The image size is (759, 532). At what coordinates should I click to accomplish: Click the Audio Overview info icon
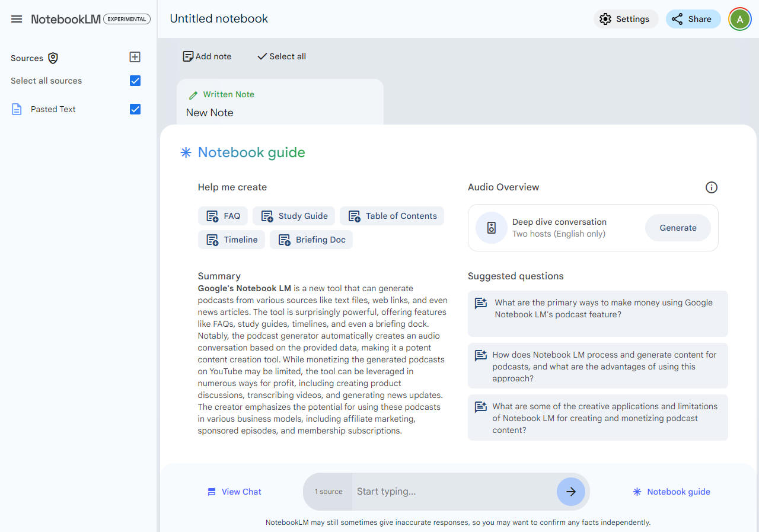pyautogui.click(x=712, y=187)
